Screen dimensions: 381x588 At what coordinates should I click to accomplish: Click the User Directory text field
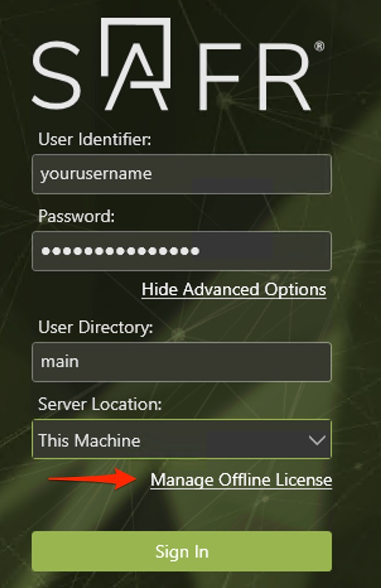(x=181, y=362)
